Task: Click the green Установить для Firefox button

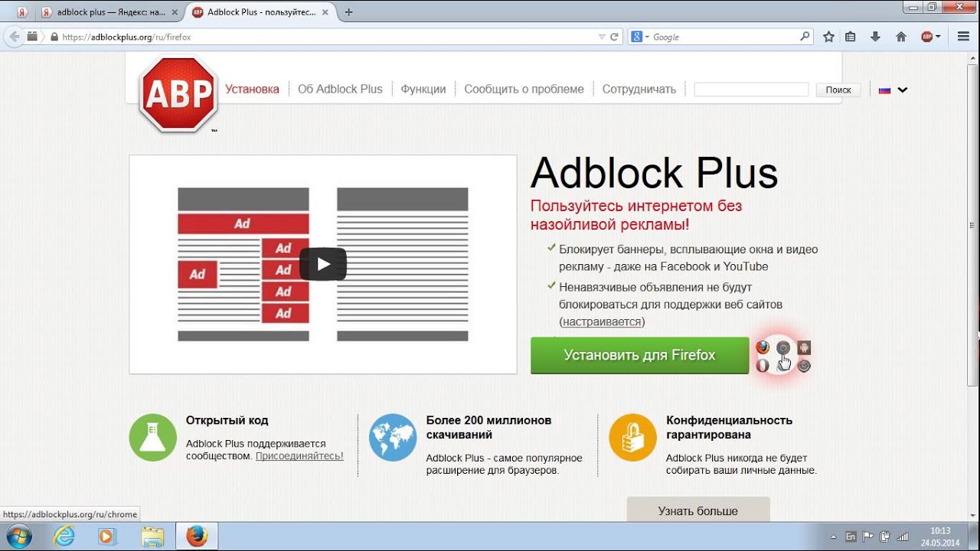Action: pos(639,355)
